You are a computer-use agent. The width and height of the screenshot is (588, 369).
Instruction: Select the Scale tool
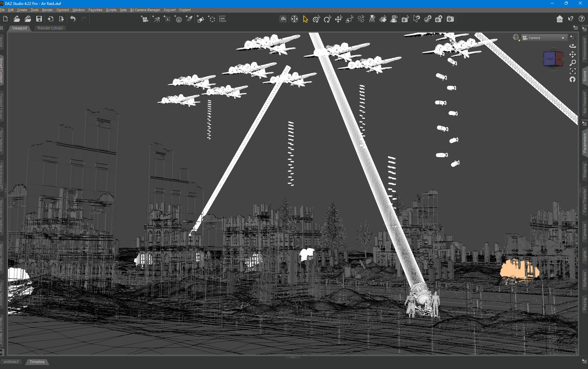coord(349,19)
